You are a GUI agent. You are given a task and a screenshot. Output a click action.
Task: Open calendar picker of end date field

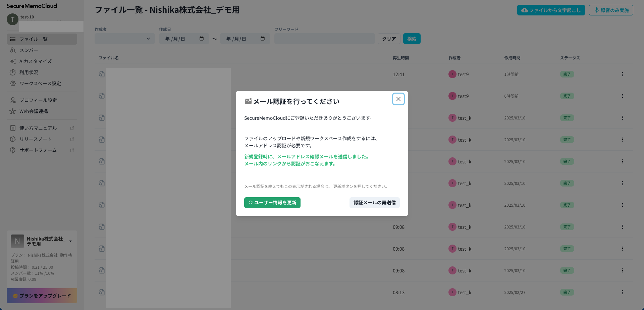pos(263,39)
